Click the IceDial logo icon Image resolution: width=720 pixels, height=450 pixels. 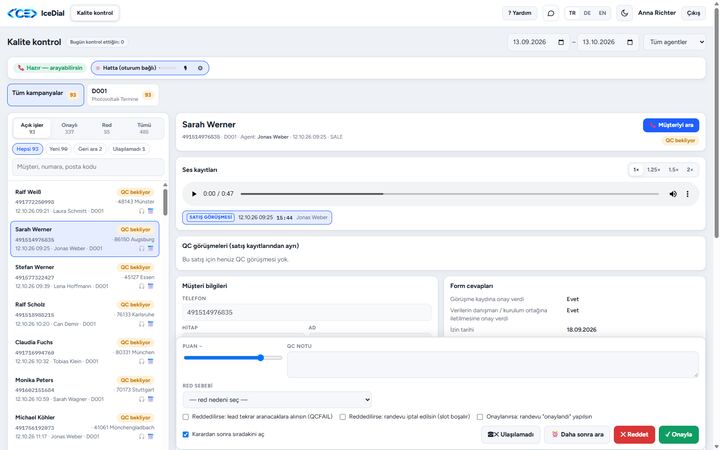coord(22,13)
